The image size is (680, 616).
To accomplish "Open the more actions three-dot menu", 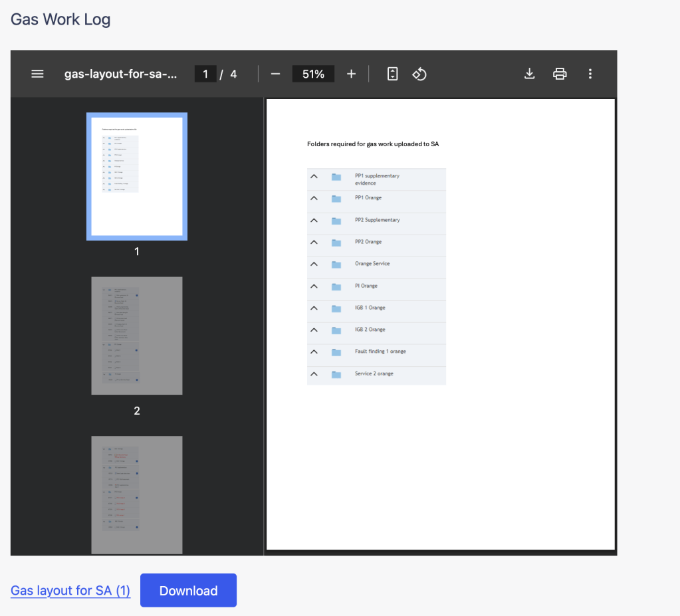I will coord(590,74).
